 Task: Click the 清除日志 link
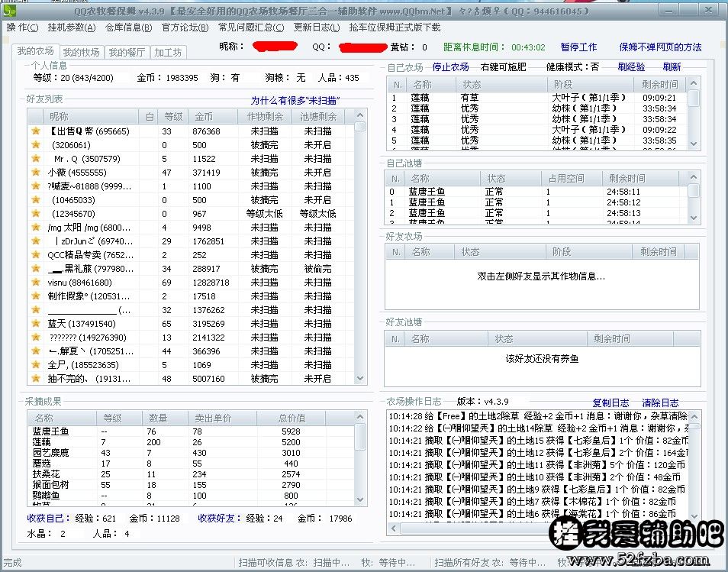point(660,402)
